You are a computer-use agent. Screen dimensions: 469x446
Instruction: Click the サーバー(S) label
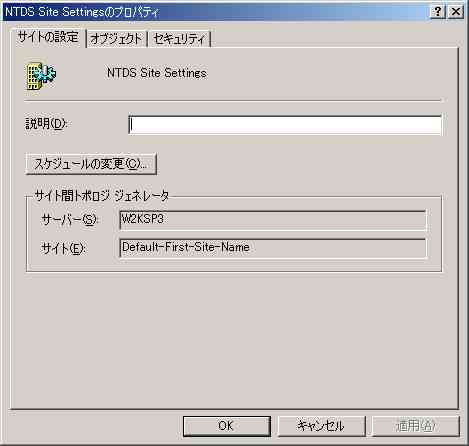[x=69, y=220]
